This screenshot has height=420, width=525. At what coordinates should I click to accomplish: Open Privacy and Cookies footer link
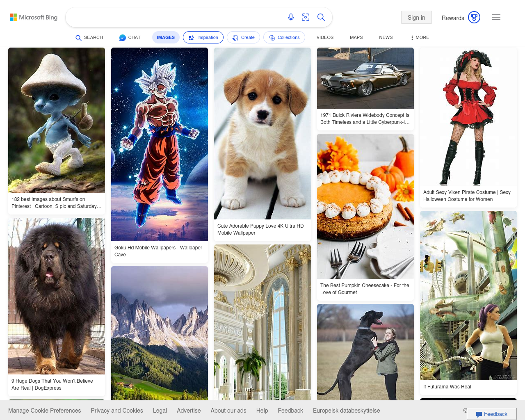click(x=117, y=411)
